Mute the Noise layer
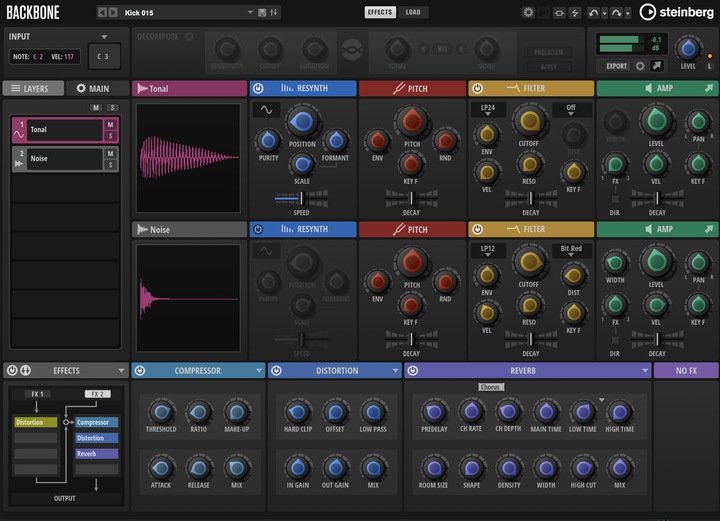720x521 pixels. coord(110,153)
